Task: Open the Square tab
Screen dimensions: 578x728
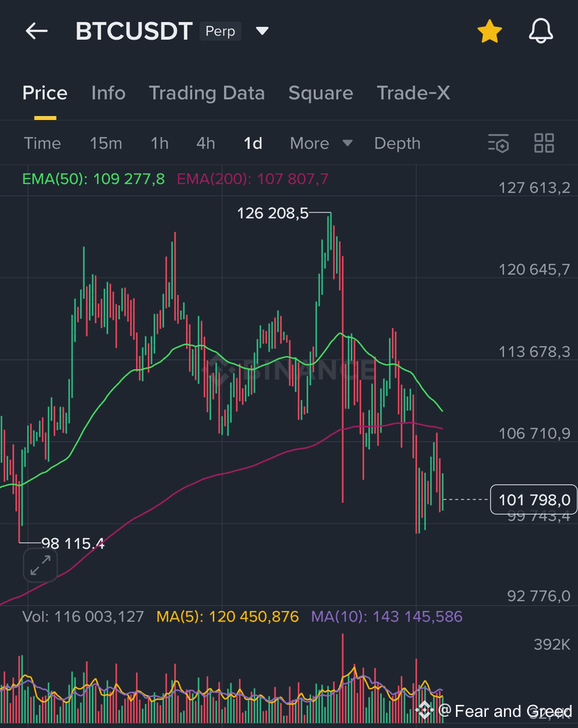Action: pos(321,93)
